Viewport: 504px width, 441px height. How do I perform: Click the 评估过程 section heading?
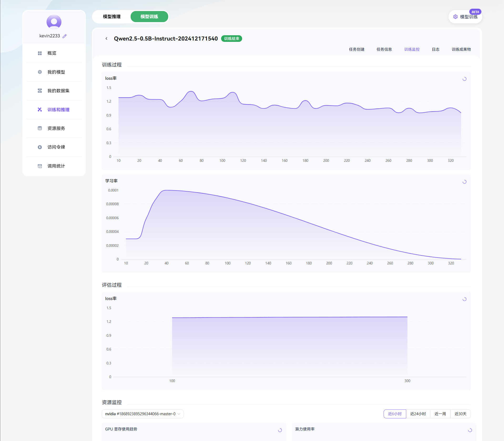(x=112, y=285)
